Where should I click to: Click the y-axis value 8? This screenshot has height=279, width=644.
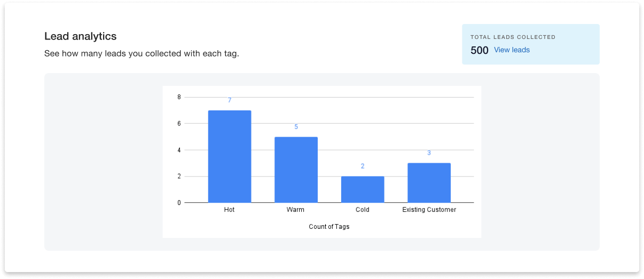pyautogui.click(x=179, y=97)
